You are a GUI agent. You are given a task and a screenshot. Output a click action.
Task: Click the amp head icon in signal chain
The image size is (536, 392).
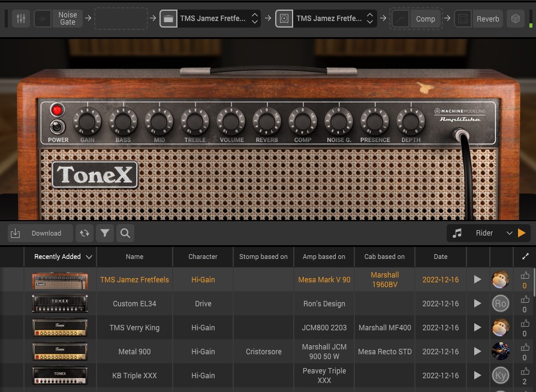(168, 19)
